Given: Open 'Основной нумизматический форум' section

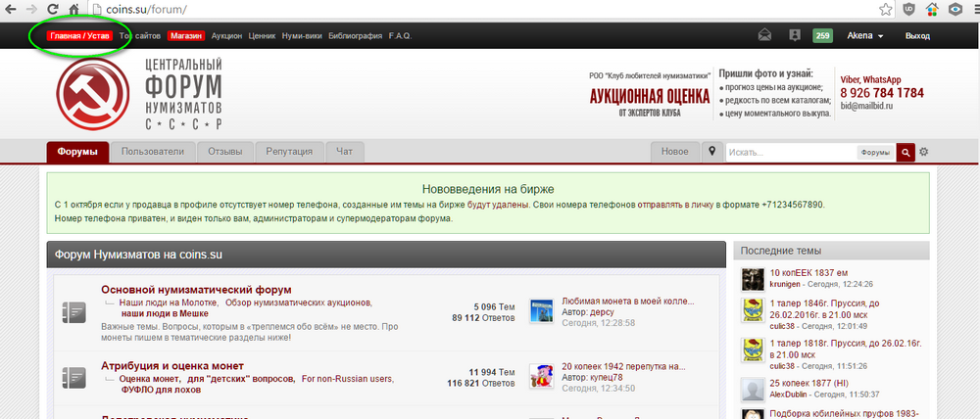Looking at the screenshot, I should tap(196, 289).
